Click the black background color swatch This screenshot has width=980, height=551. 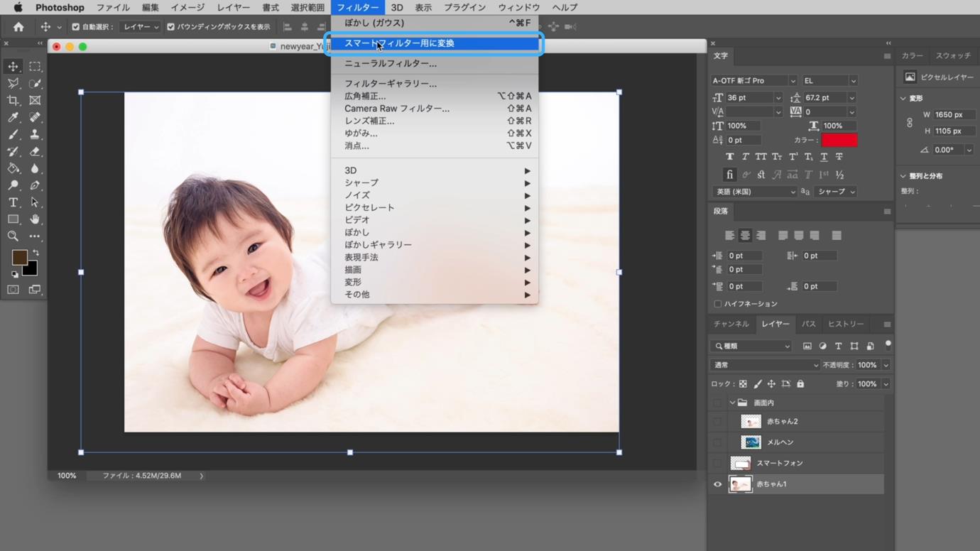(30, 268)
